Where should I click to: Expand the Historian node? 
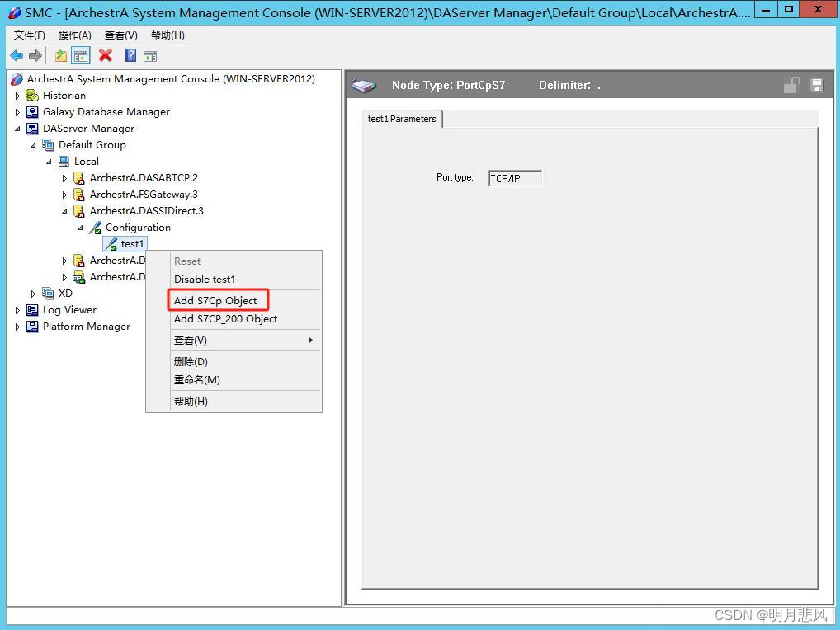17,96
